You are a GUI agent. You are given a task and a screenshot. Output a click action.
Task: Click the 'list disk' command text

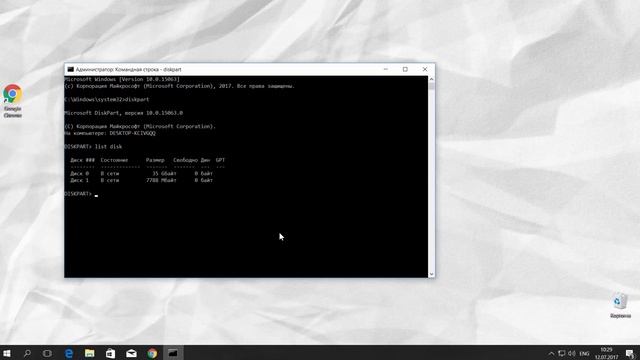pos(109,147)
